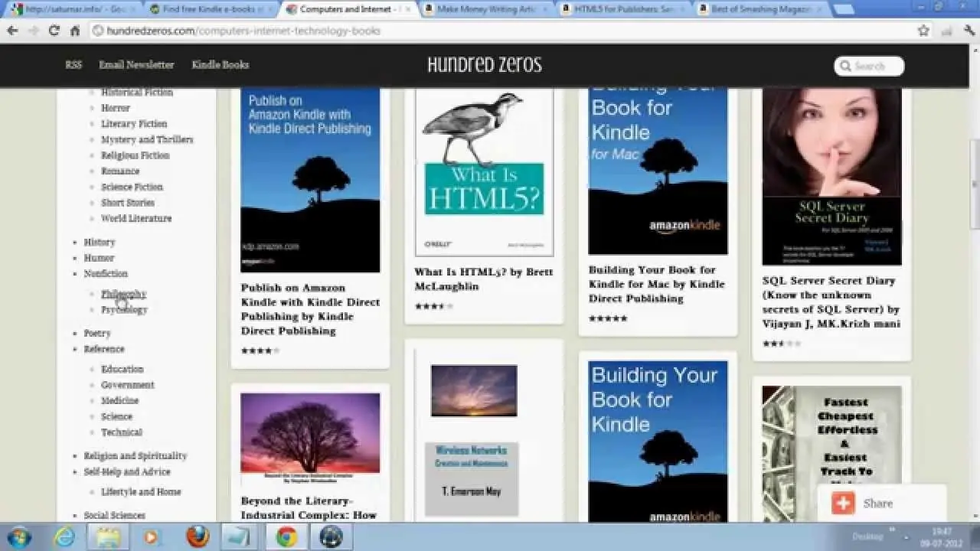The width and height of the screenshot is (980, 551).
Task: Open the Philosophy subcategory
Action: tap(124, 294)
